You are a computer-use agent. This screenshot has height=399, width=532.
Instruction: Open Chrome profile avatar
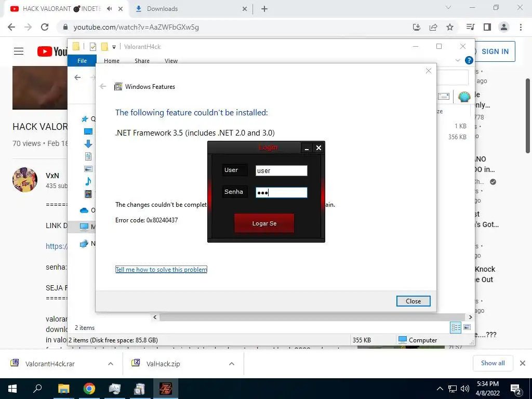(x=504, y=27)
